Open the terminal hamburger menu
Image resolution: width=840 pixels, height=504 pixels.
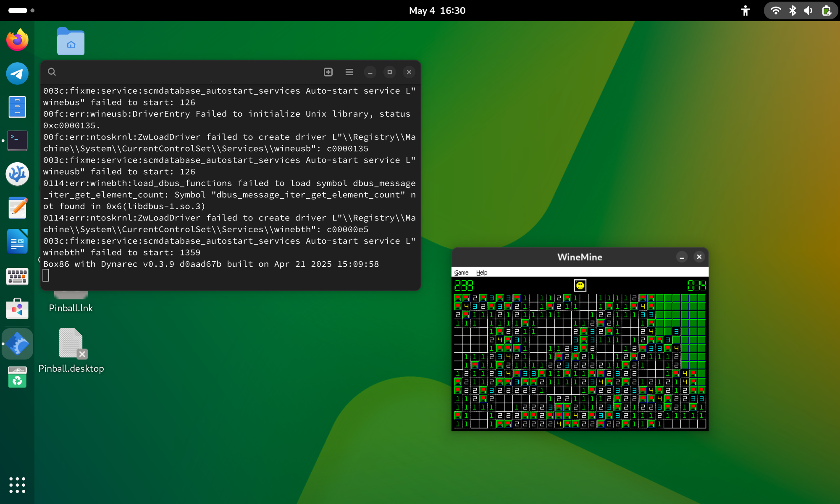pos(349,72)
